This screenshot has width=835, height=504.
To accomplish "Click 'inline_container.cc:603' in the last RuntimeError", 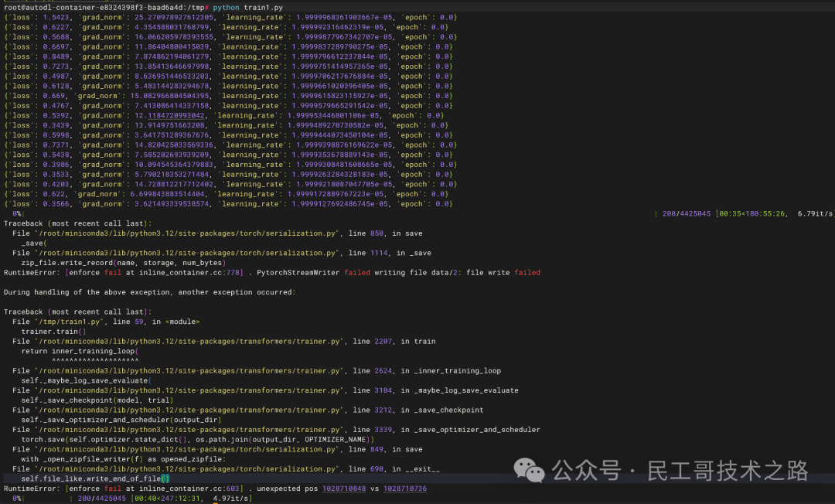I will pyautogui.click(x=189, y=489).
